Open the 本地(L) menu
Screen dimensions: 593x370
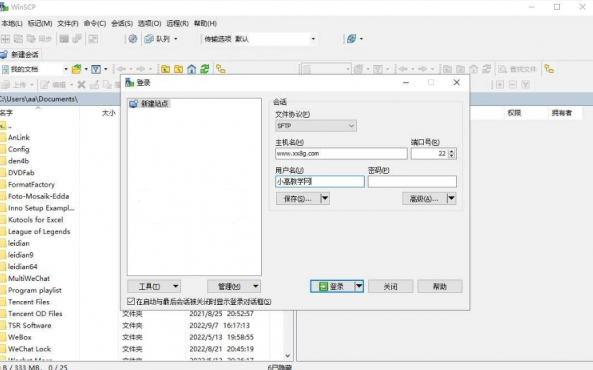[x=12, y=23]
